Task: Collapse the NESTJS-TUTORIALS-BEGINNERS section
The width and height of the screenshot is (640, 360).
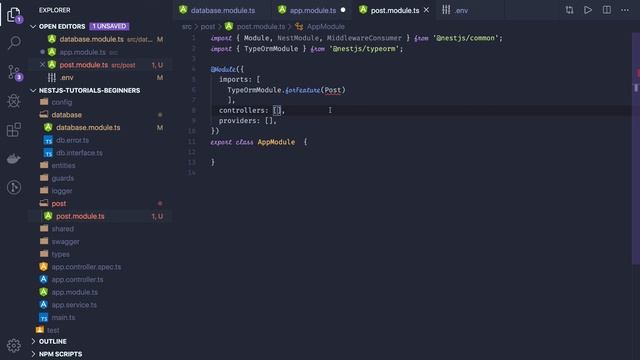Action: coord(89,90)
